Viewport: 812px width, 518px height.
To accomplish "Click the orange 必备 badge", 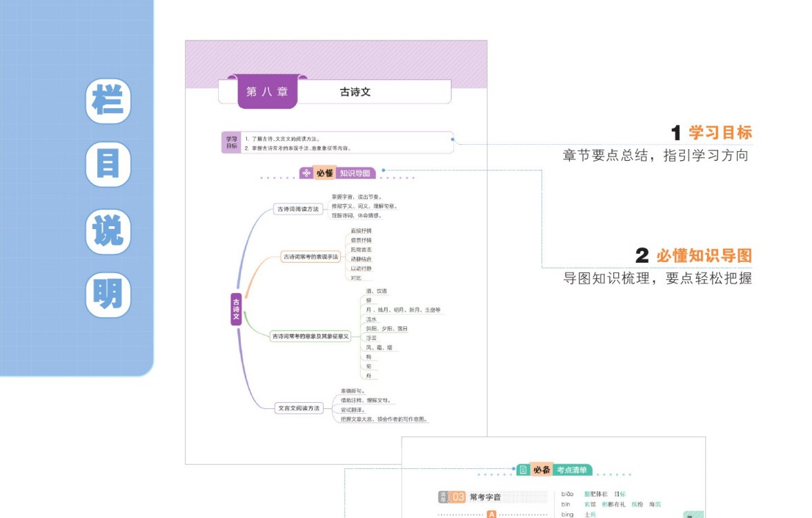I will (543, 470).
